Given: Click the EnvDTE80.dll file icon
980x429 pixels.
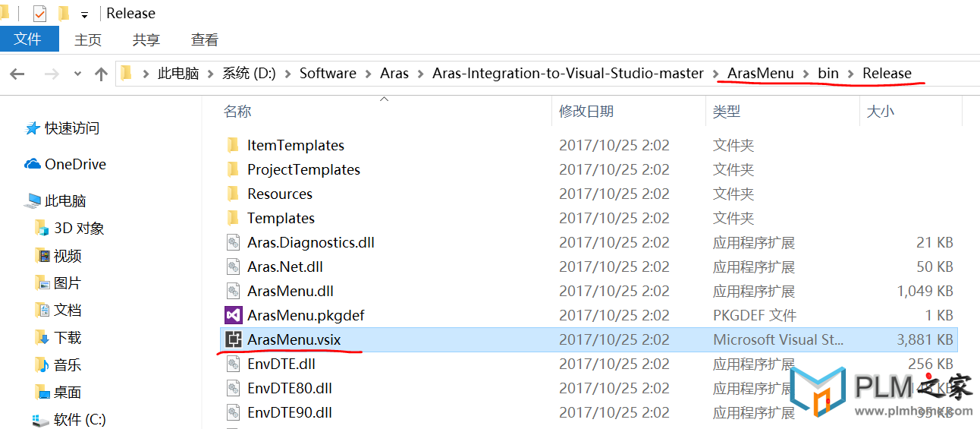Looking at the screenshot, I should [234, 388].
